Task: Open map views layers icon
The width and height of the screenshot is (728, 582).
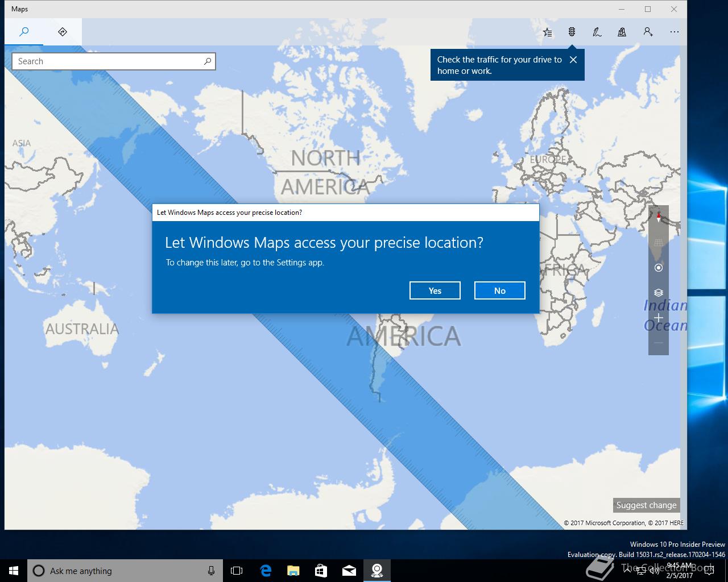Action: 659,293
